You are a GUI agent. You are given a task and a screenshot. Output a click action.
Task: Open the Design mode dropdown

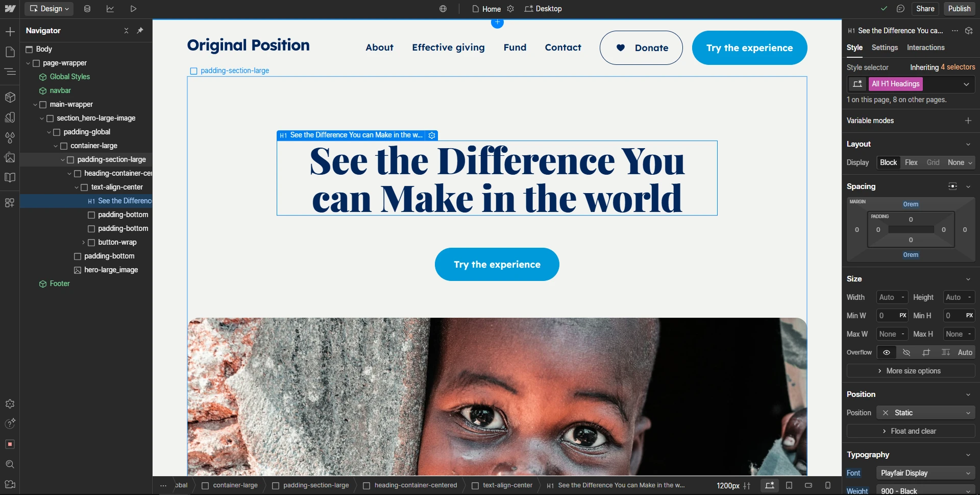coord(49,9)
